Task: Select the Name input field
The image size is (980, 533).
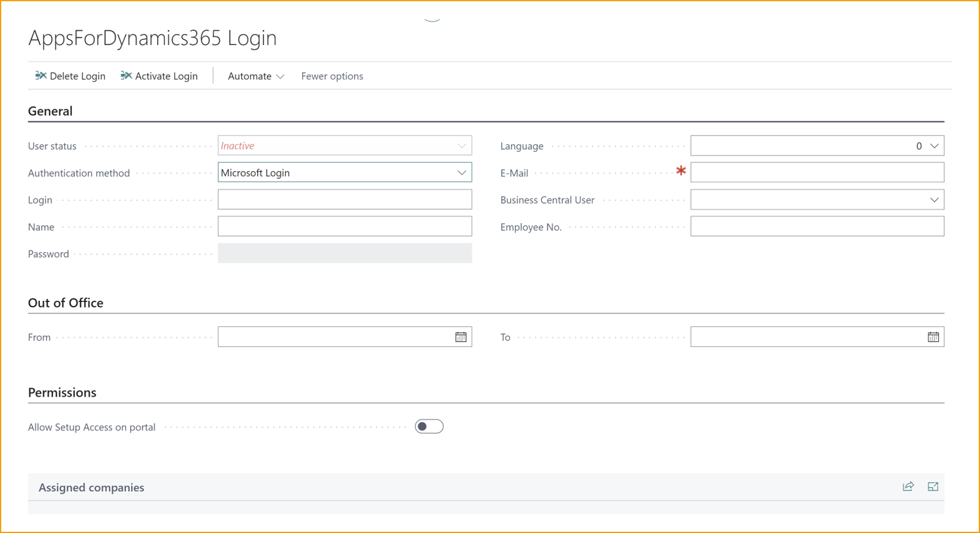Action: coord(345,227)
